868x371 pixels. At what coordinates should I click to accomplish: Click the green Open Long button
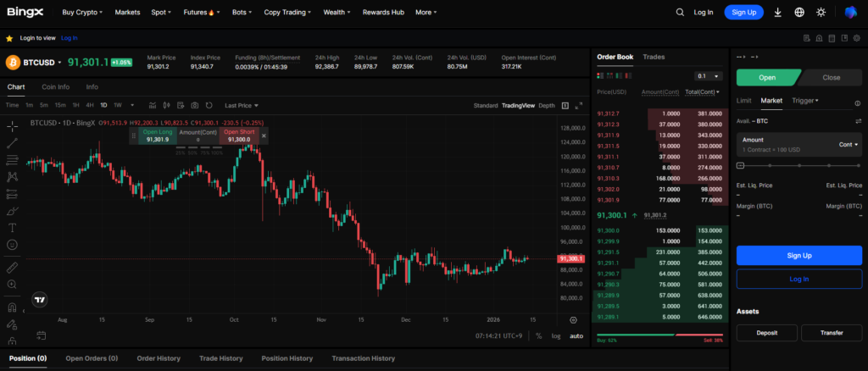(x=156, y=136)
